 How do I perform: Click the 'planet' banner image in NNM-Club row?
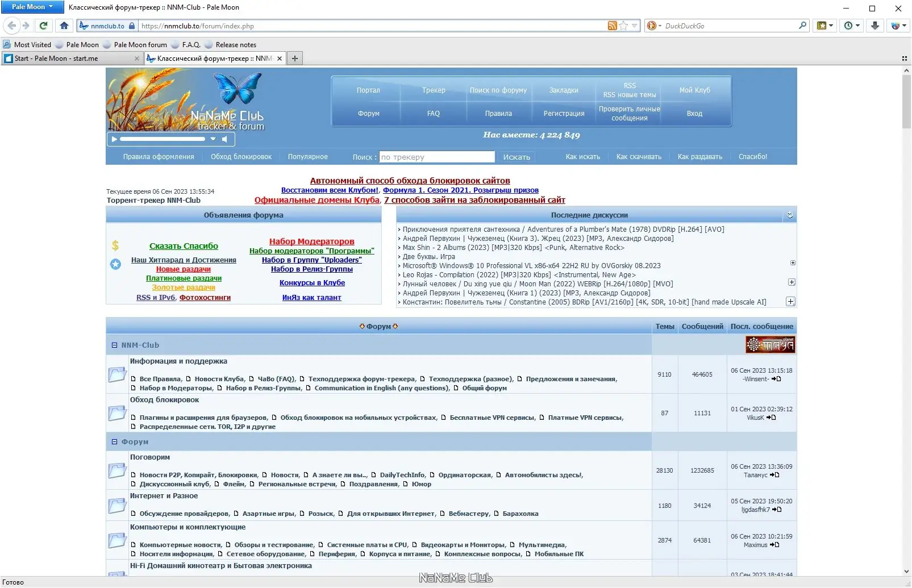coord(770,345)
